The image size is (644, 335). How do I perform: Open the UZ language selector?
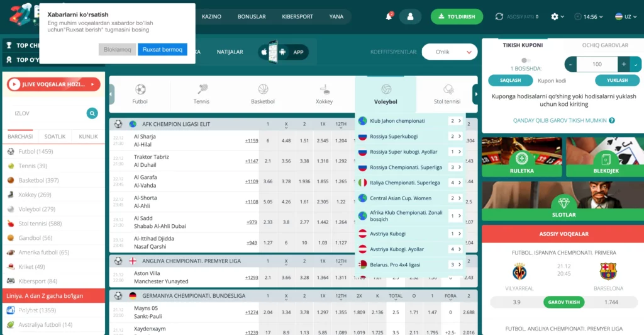[x=626, y=16]
